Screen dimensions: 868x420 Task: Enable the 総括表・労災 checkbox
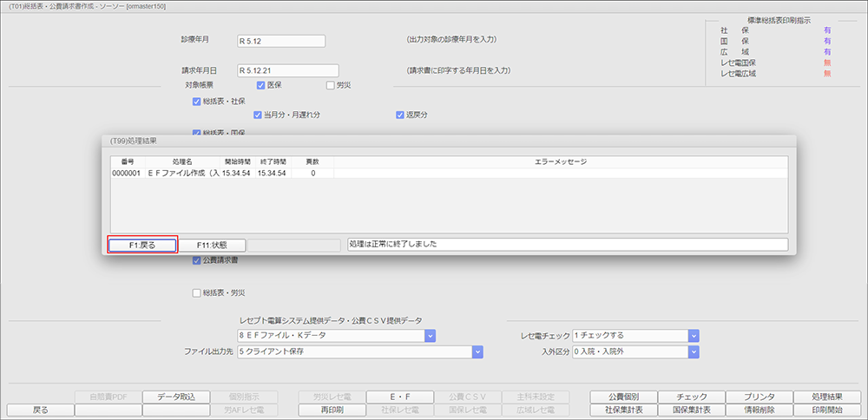click(196, 293)
